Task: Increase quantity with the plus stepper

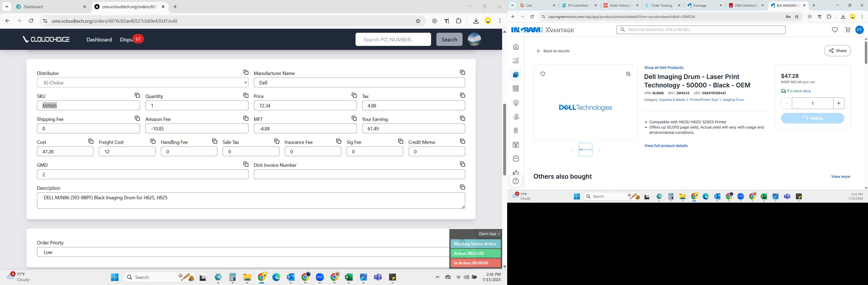Action: click(838, 103)
